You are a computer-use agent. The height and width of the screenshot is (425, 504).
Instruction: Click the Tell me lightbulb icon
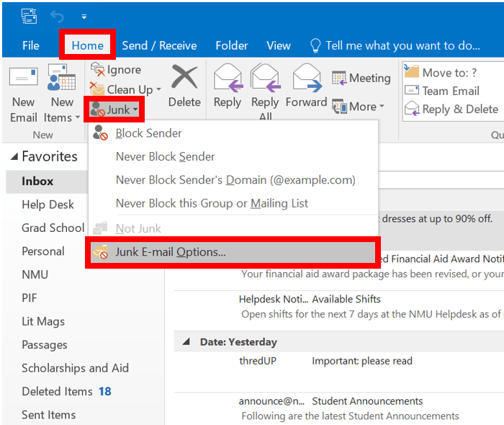(315, 45)
